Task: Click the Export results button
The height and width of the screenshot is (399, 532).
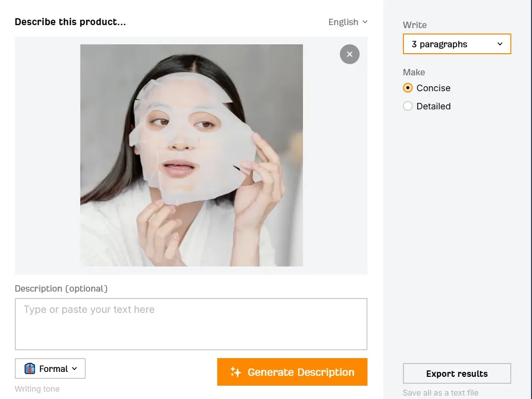Action: coord(457,373)
